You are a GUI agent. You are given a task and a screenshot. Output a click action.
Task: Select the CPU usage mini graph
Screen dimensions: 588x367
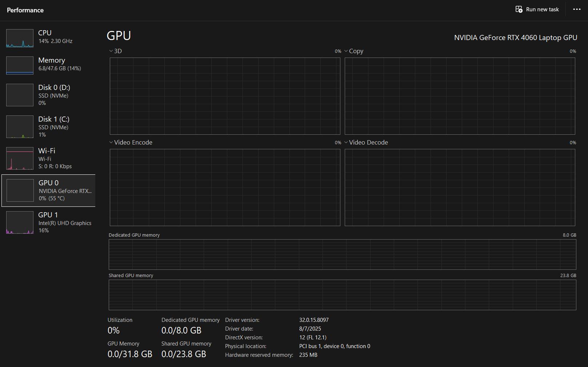pyautogui.click(x=20, y=39)
